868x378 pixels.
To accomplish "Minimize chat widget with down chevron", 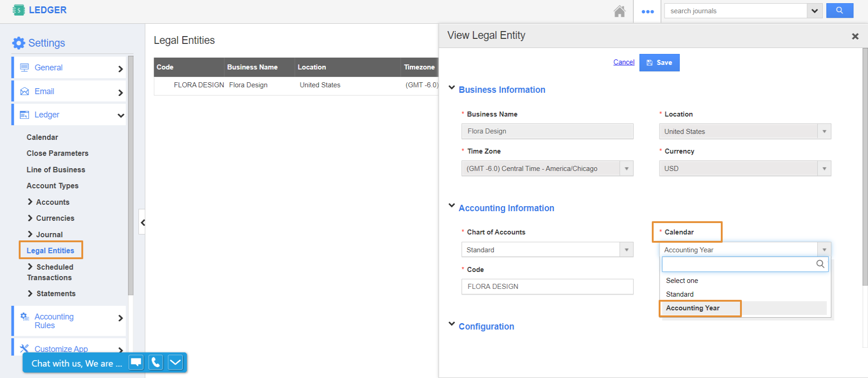I will (x=176, y=363).
